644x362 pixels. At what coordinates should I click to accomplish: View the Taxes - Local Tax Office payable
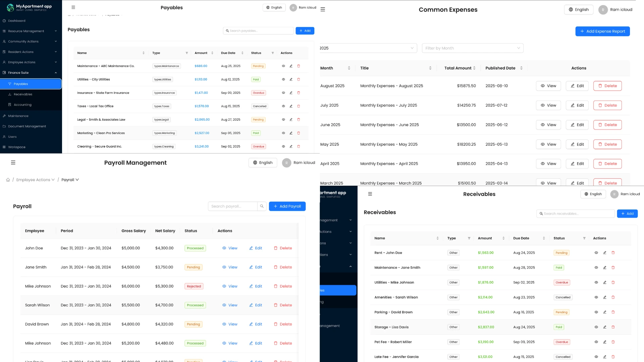pyautogui.click(x=283, y=106)
